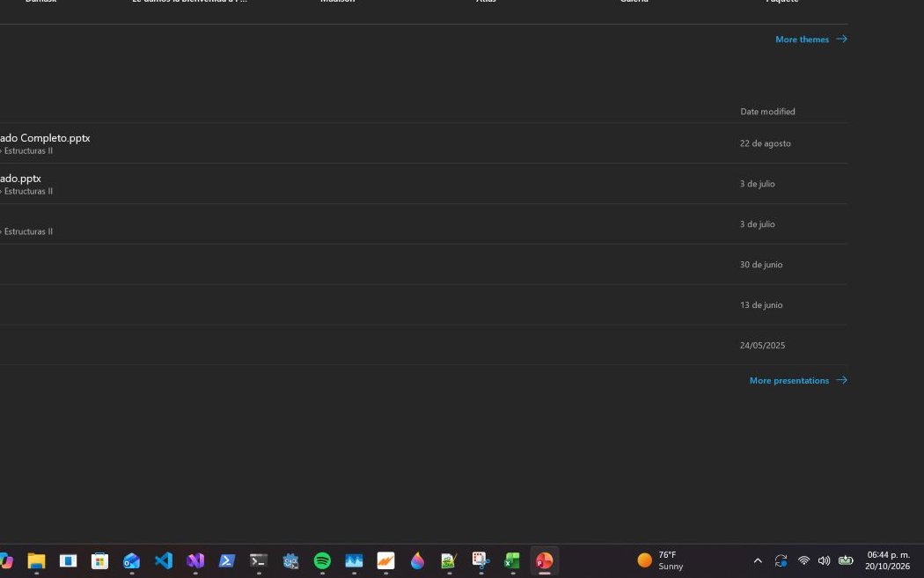Click the orange zigzag chart taskbar icon
The width and height of the screenshot is (924, 578).
tap(386, 561)
